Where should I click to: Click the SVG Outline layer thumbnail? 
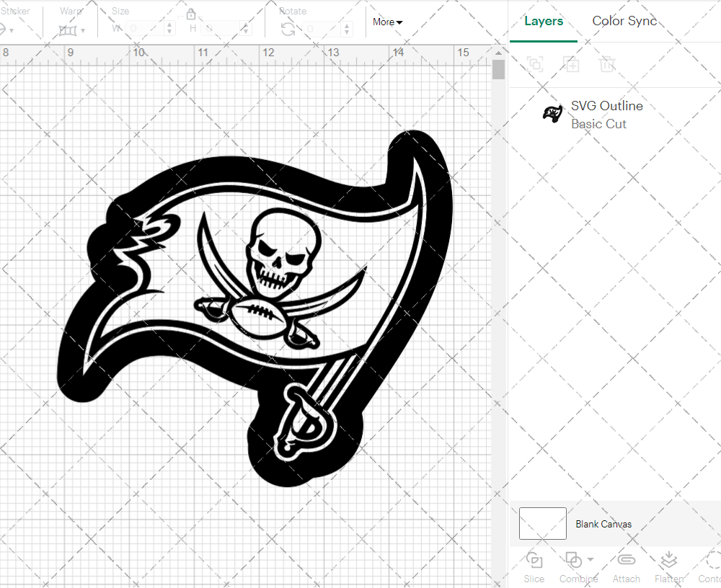[553, 114]
